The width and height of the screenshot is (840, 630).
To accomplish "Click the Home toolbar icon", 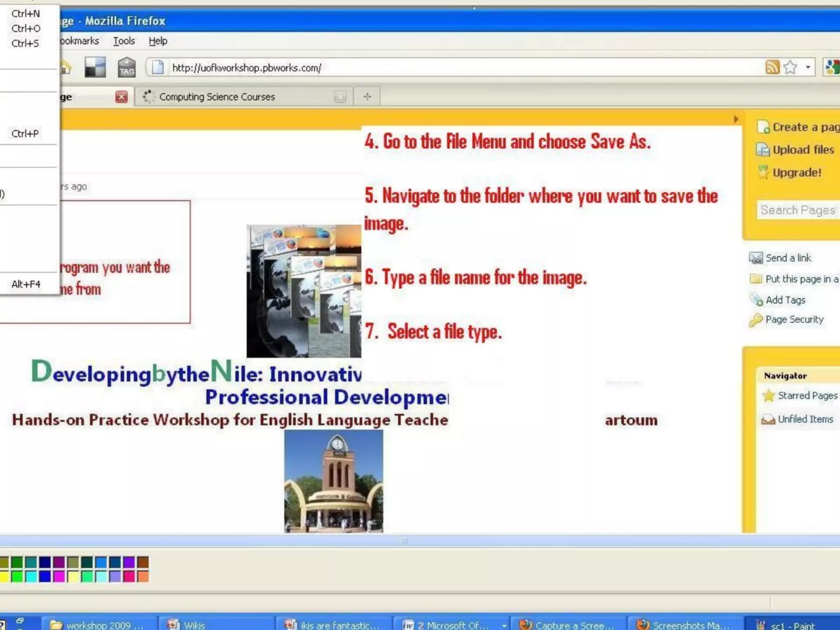I will (66, 67).
